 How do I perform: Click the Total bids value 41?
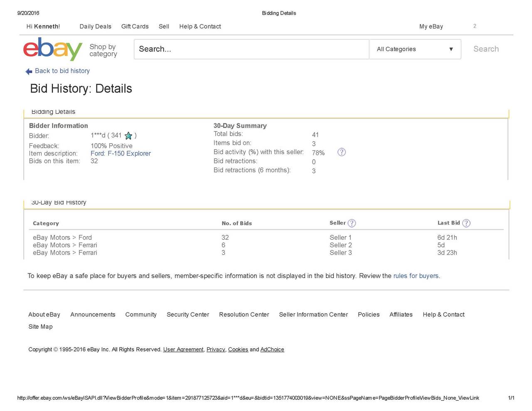coord(315,135)
